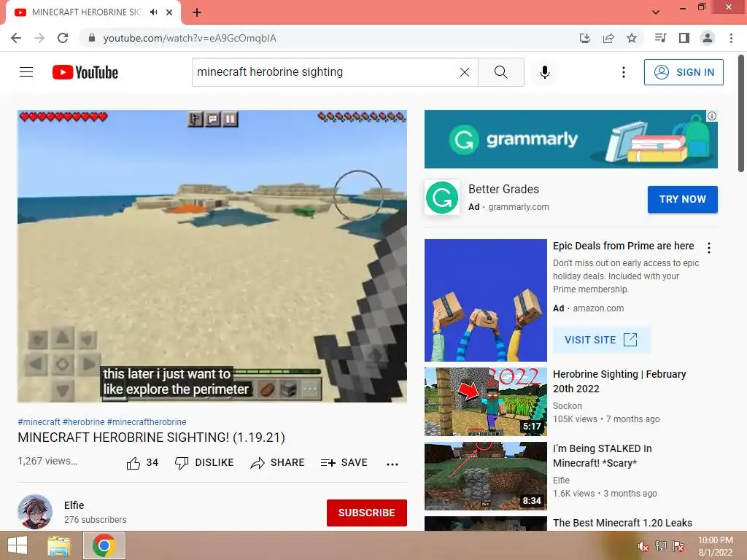Bookmark this page with the star icon

(632, 38)
